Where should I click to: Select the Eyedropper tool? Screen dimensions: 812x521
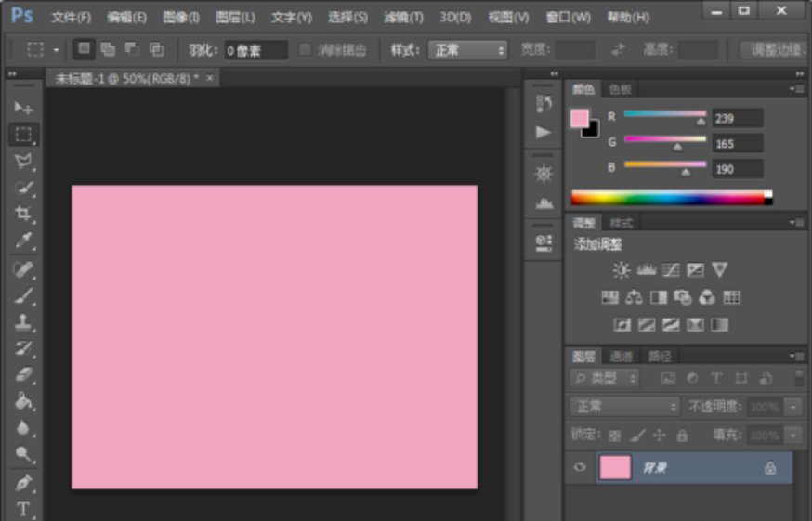click(x=23, y=241)
